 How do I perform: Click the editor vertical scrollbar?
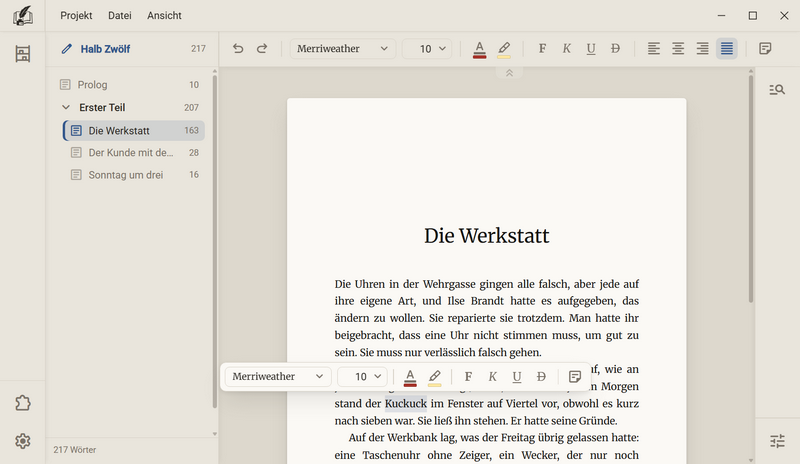coord(751,189)
